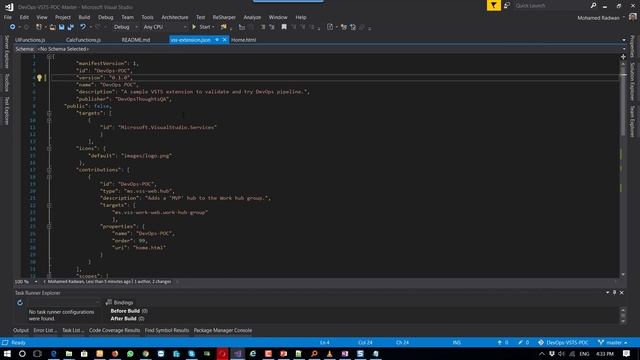Open the Debug configuration dropdown
The image size is (640, 360).
pyautogui.click(x=125, y=27)
